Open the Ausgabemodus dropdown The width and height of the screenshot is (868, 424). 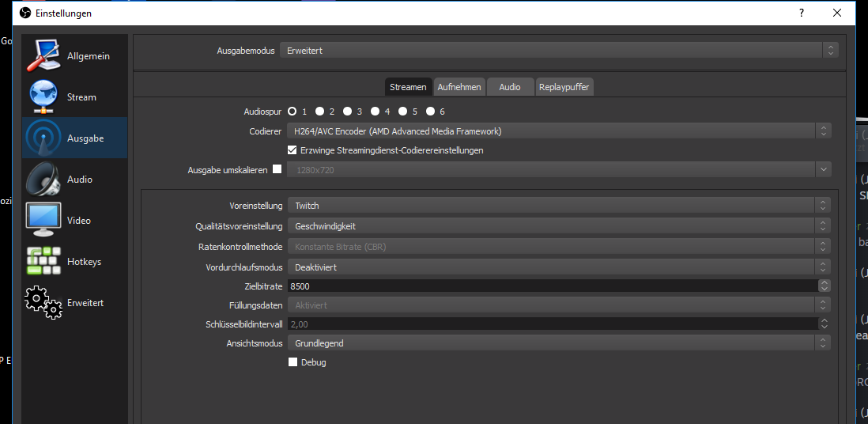pos(559,51)
